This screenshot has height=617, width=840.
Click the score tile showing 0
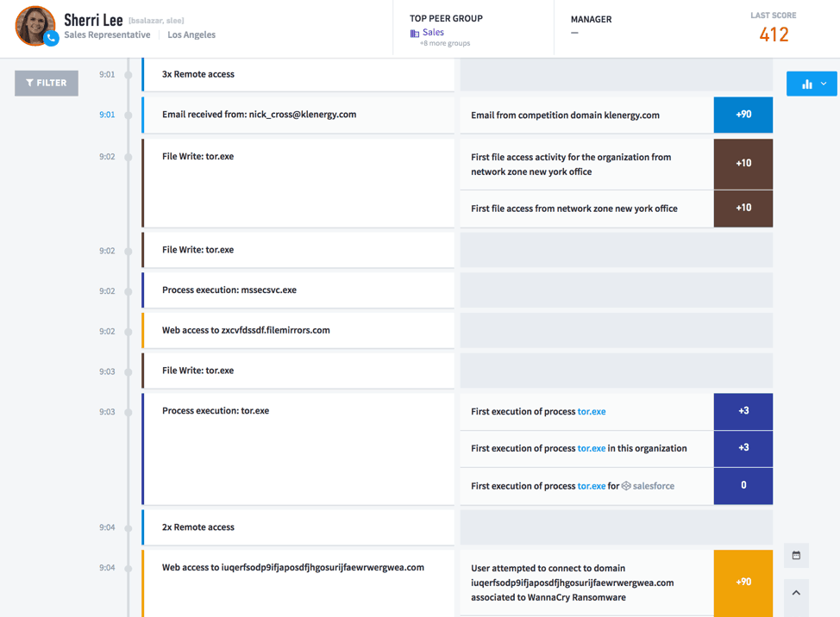(x=743, y=486)
